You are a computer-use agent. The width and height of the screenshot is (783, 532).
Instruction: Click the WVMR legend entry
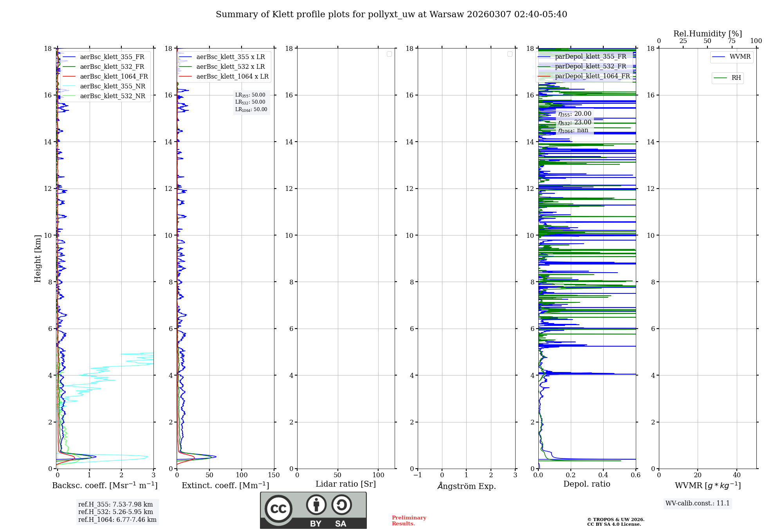point(740,57)
